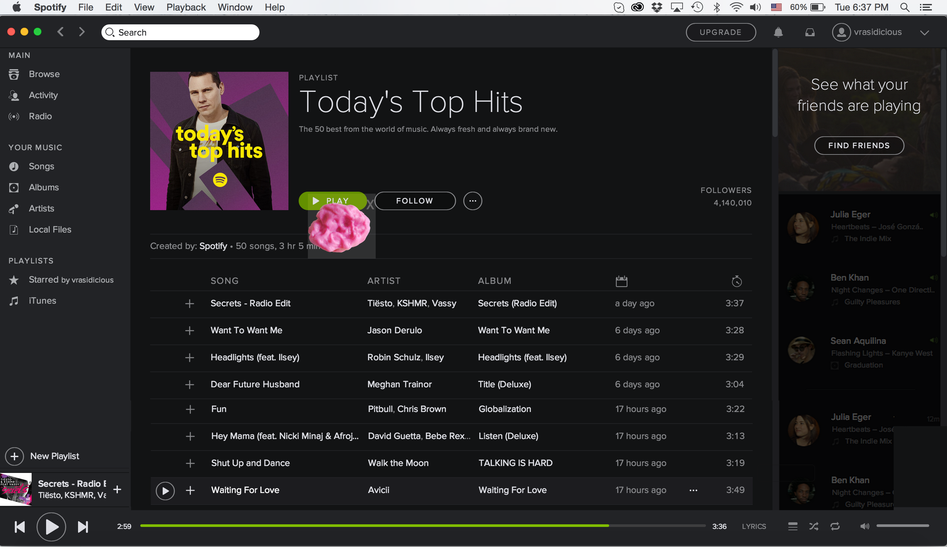Screen dimensions: 947x549
Task: Sort by date added calendar icon
Action: (x=621, y=281)
